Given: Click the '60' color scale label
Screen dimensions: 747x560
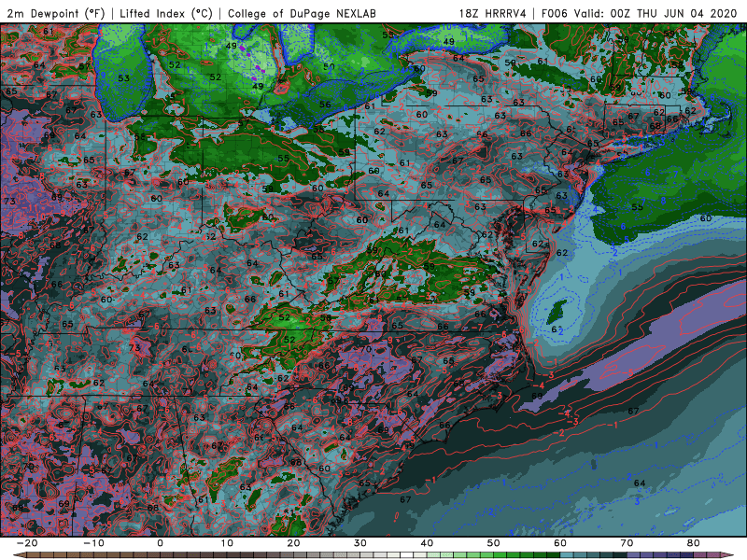Looking at the screenshot, I should [560, 543].
